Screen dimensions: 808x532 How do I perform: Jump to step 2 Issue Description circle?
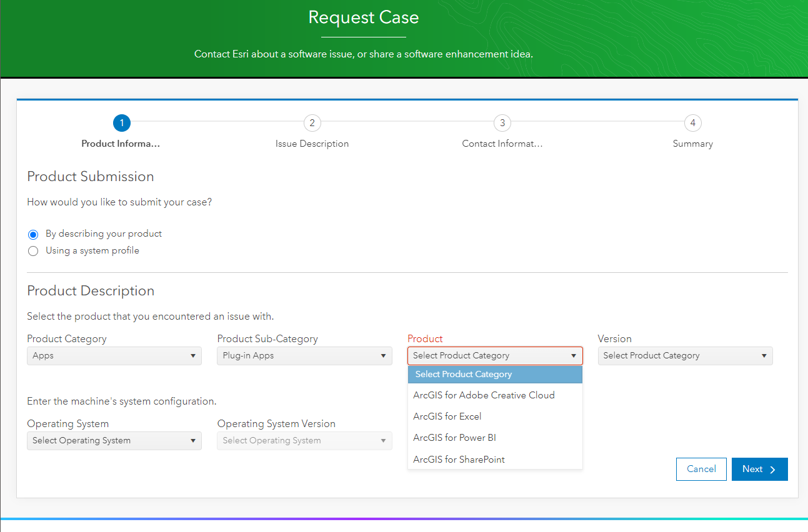pos(312,123)
